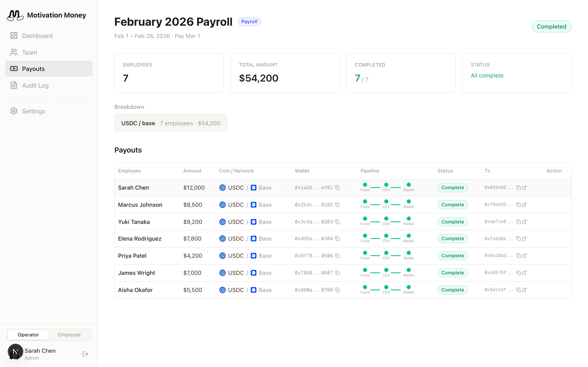Select the Operator view toggle
Image resolution: width=588 pixels, height=367 pixels.
tap(28, 335)
